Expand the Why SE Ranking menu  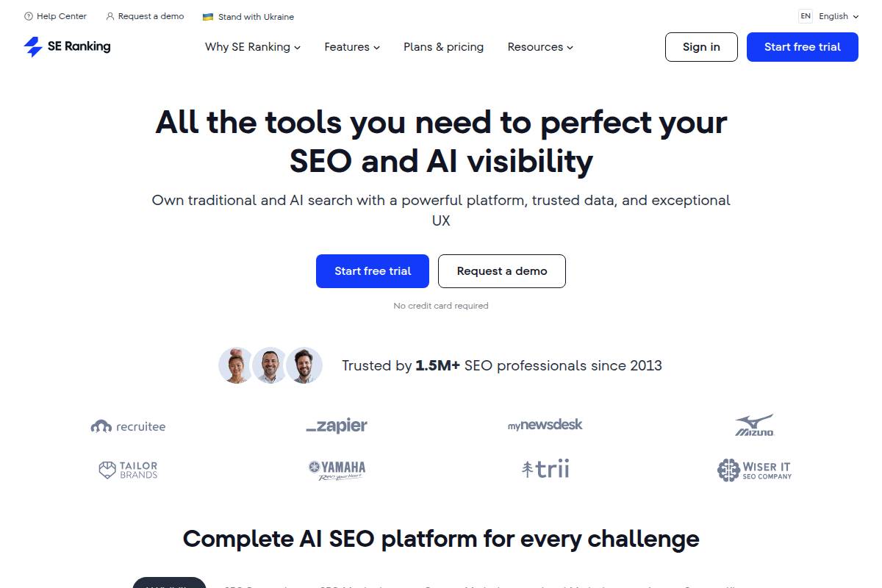252,47
